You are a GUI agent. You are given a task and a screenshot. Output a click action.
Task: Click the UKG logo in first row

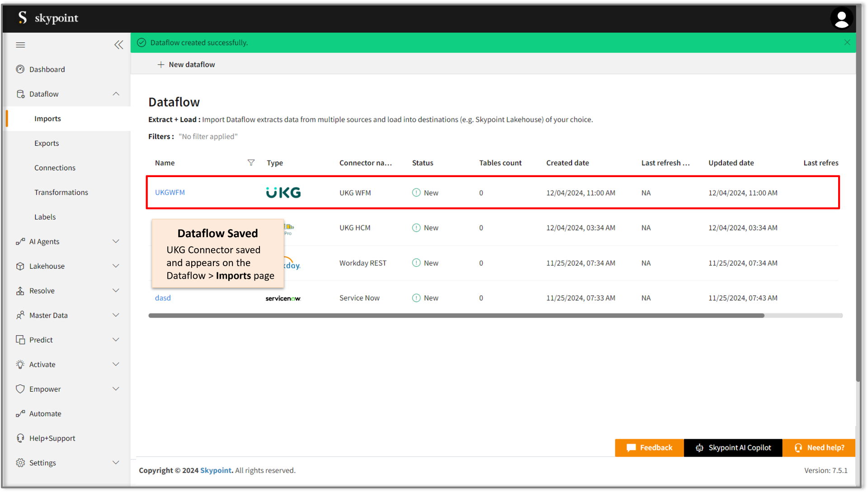tap(283, 193)
